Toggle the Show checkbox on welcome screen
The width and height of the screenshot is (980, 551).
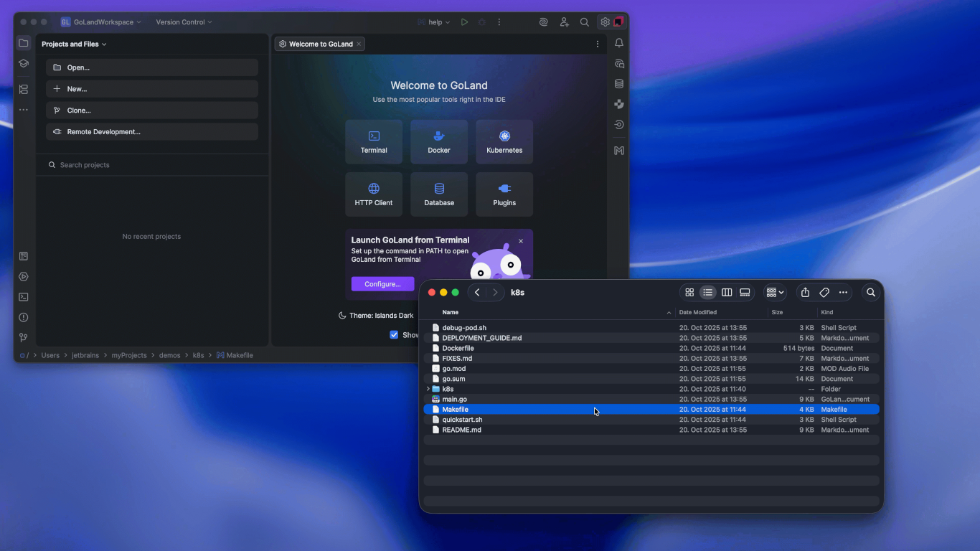pos(394,335)
